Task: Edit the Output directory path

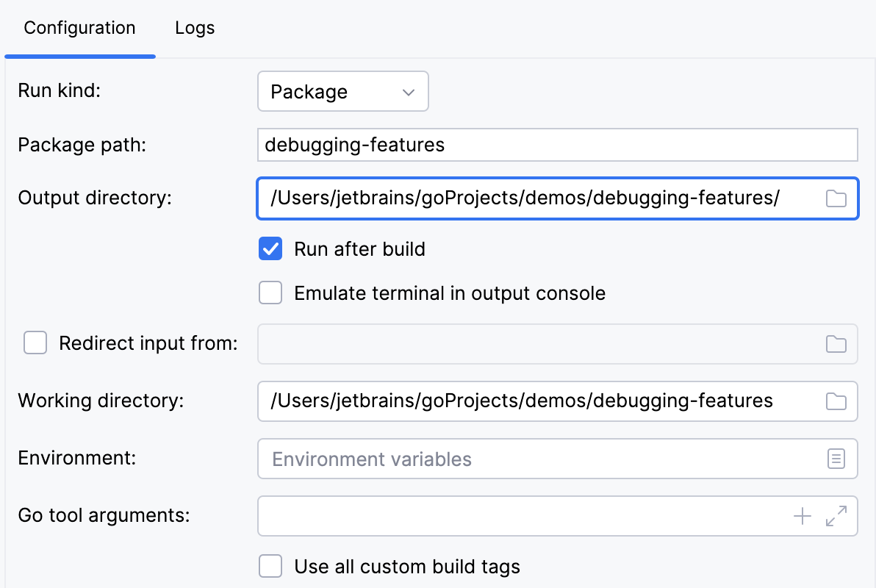Action: coord(514,198)
